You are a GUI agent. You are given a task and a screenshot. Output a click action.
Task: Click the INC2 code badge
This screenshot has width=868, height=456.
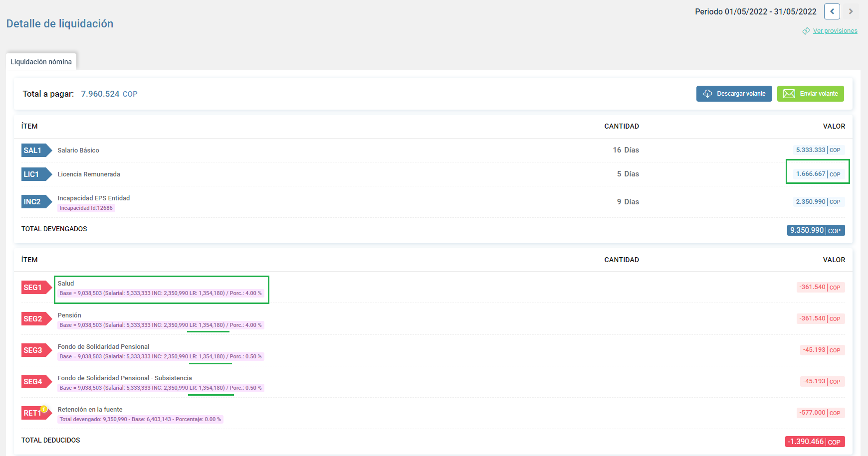click(36, 201)
